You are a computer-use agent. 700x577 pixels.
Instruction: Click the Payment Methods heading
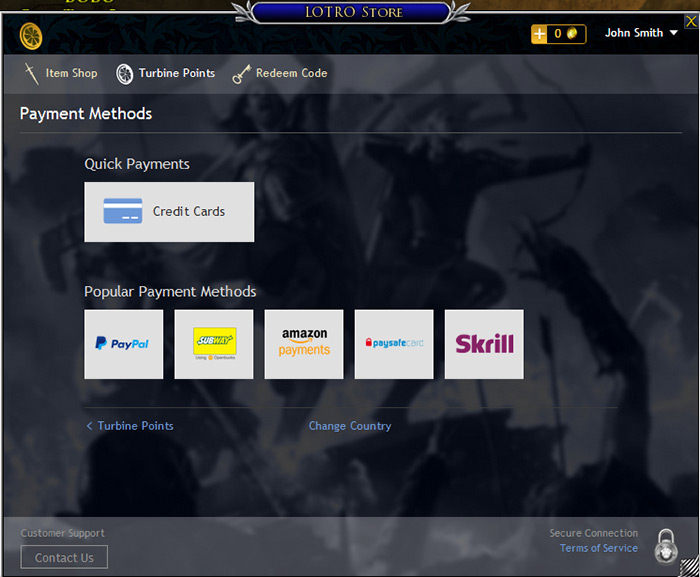tap(86, 114)
